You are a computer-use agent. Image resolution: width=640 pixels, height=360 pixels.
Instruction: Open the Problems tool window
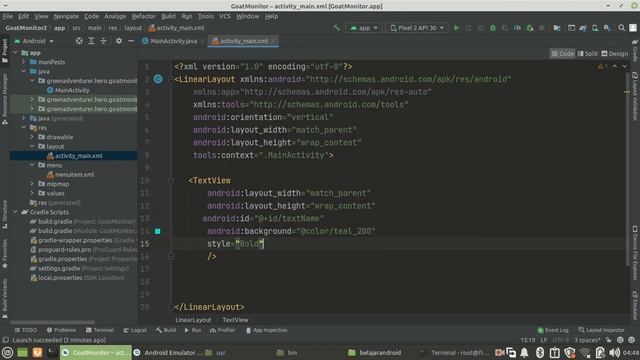[x=61, y=330]
